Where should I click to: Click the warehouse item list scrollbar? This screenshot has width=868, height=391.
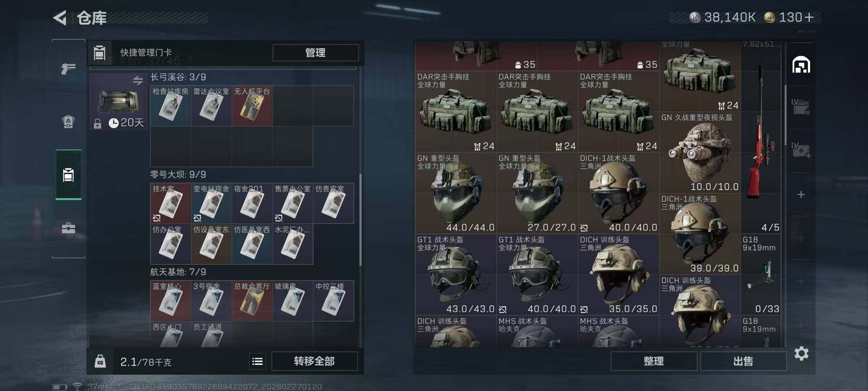(786, 115)
